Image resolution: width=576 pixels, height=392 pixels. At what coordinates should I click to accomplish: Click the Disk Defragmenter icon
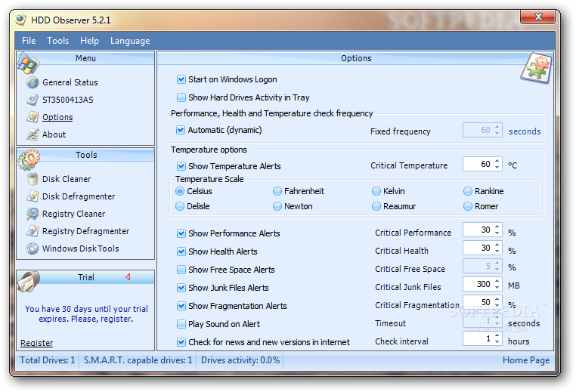[x=33, y=196]
